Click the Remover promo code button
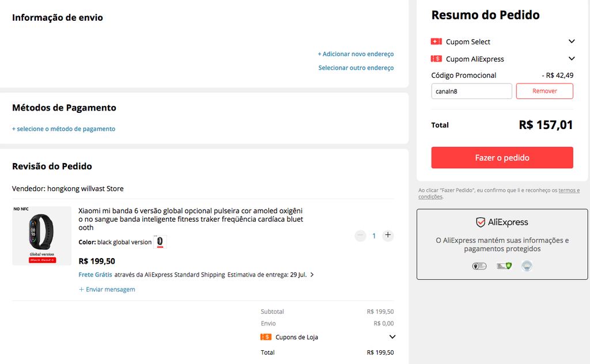This screenshot has height=364, width=590. click(544, 91)
